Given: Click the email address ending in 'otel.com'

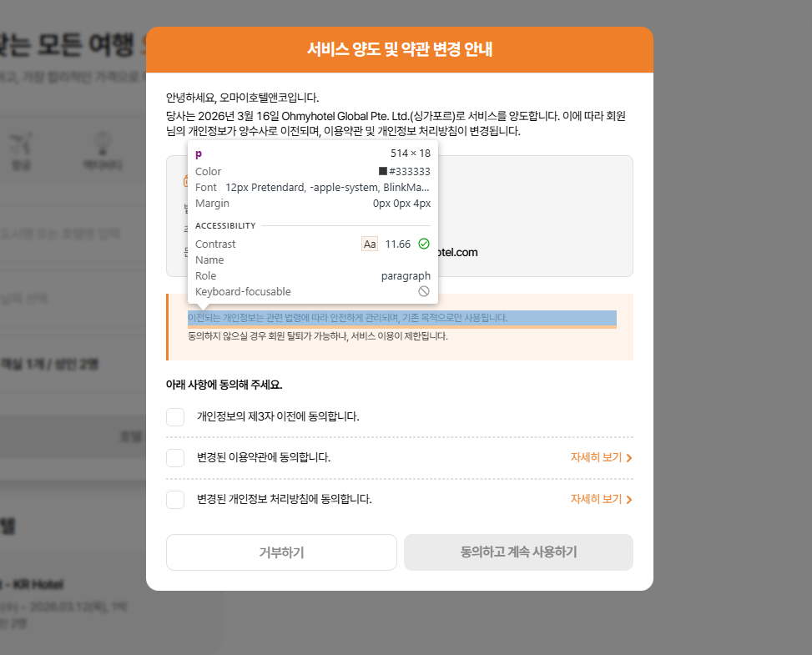Looking at the screenshot, I should pos(458,253).
